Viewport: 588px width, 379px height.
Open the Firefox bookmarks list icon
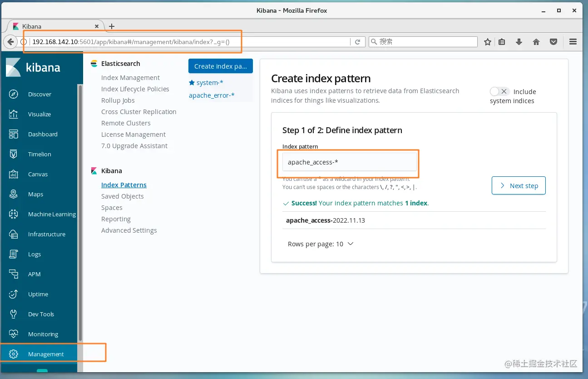coord(502,42)
